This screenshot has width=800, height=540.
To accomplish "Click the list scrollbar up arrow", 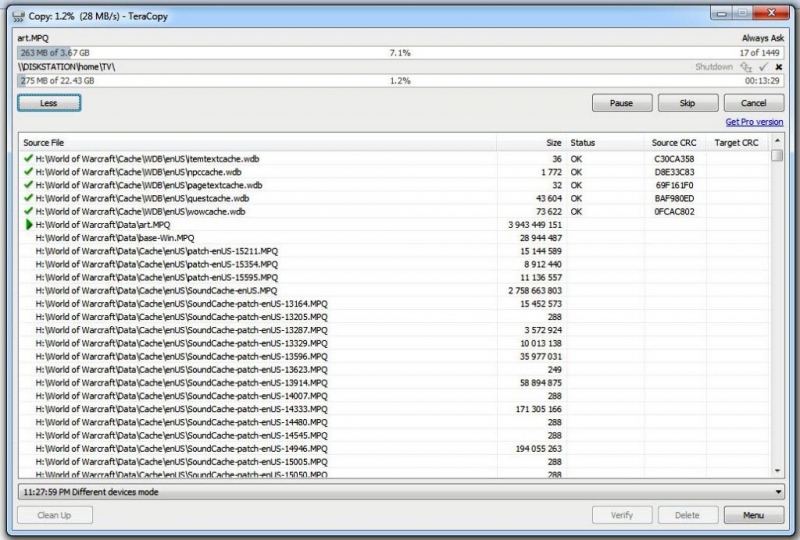I will point(777,141).
